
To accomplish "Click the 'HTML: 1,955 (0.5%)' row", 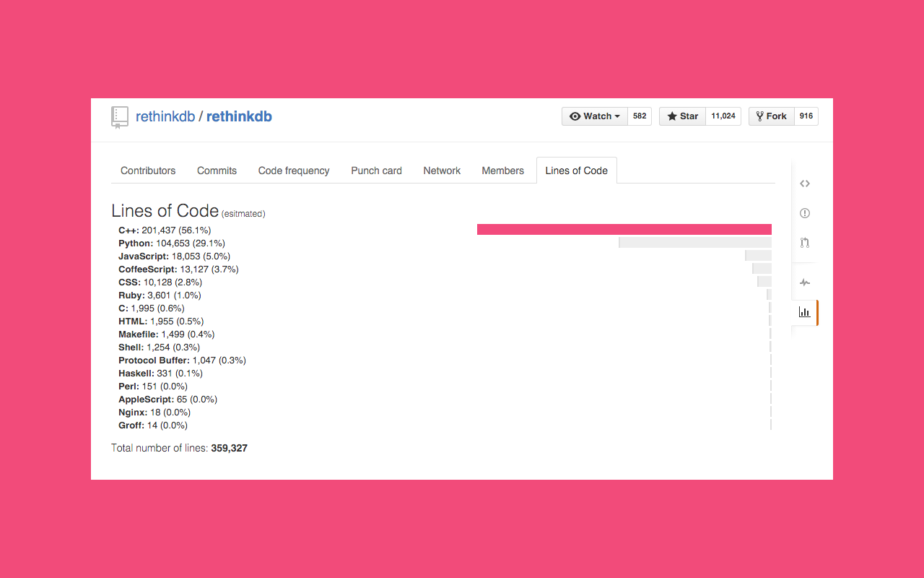I will pos(161,322).
